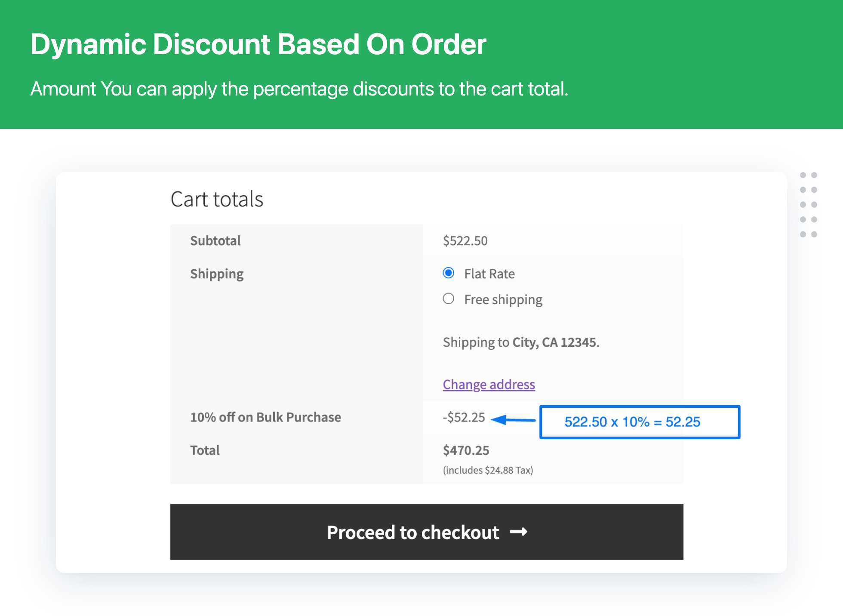Click the Change address link
The image size is (843, 616).
(489, 385)
